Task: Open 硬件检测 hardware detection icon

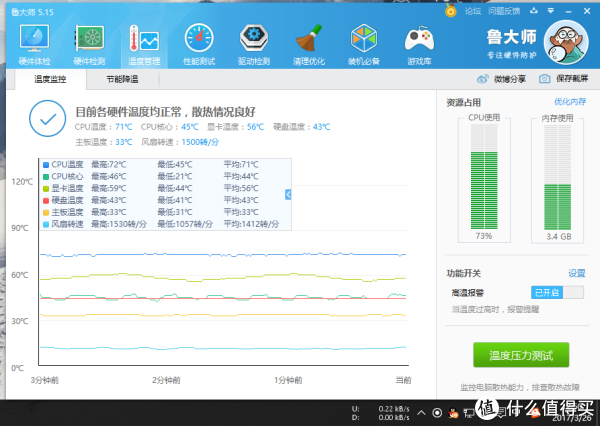Action: 89,38
